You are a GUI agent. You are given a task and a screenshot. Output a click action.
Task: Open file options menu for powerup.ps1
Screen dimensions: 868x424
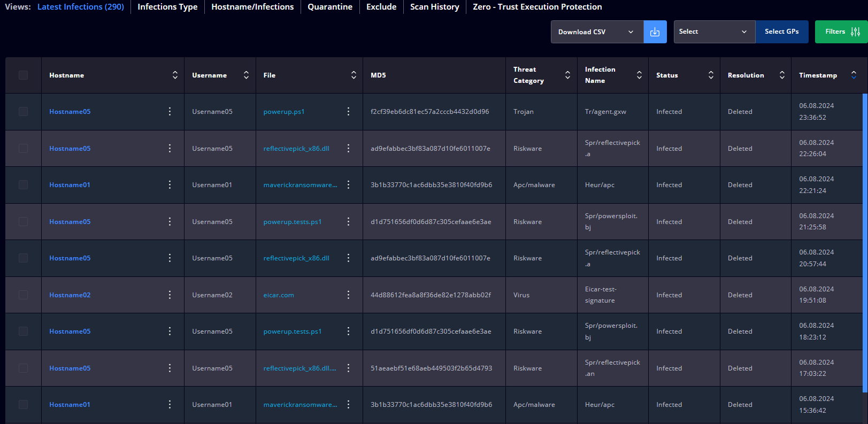348,111
